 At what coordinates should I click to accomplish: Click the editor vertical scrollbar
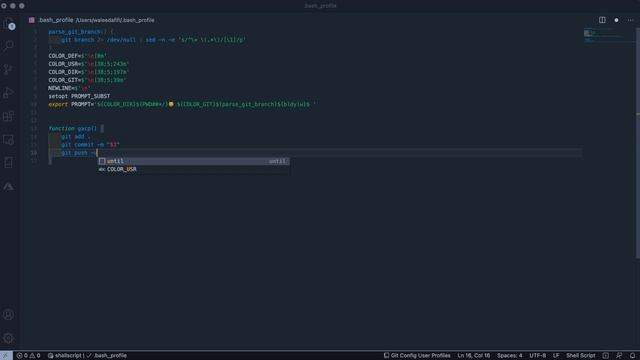coord(638,143)
